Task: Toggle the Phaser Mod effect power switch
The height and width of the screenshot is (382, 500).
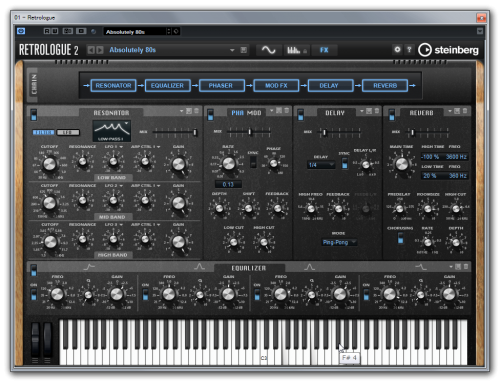Action: pos(210,115)
